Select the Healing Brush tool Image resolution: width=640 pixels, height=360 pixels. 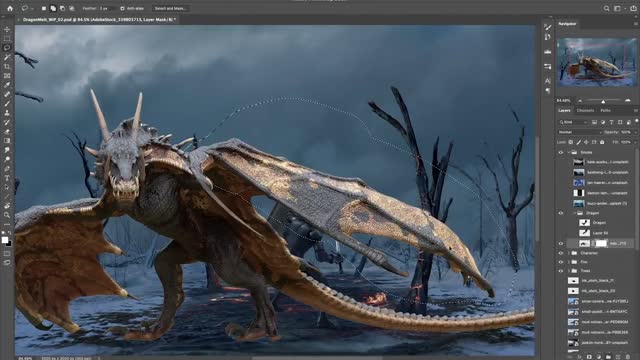7,94
